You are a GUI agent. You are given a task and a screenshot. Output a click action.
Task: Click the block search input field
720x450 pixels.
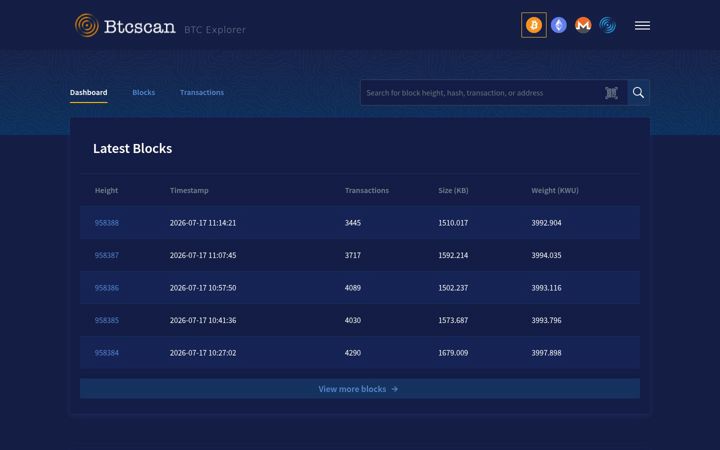482,93
